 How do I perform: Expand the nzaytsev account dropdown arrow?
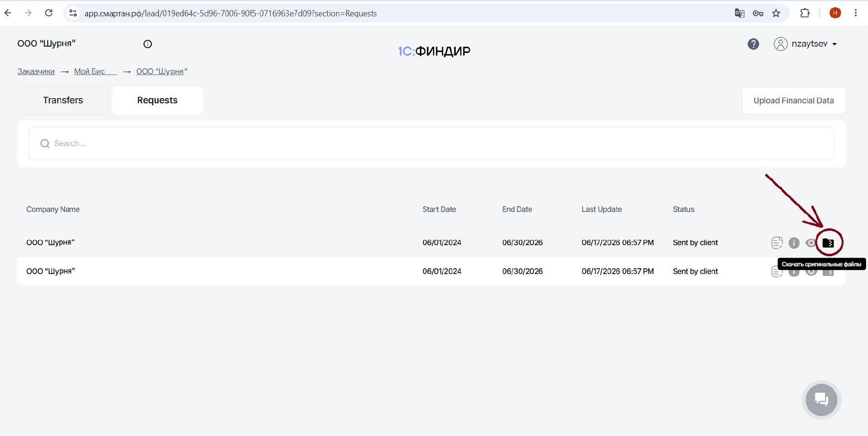click(835, 44)
